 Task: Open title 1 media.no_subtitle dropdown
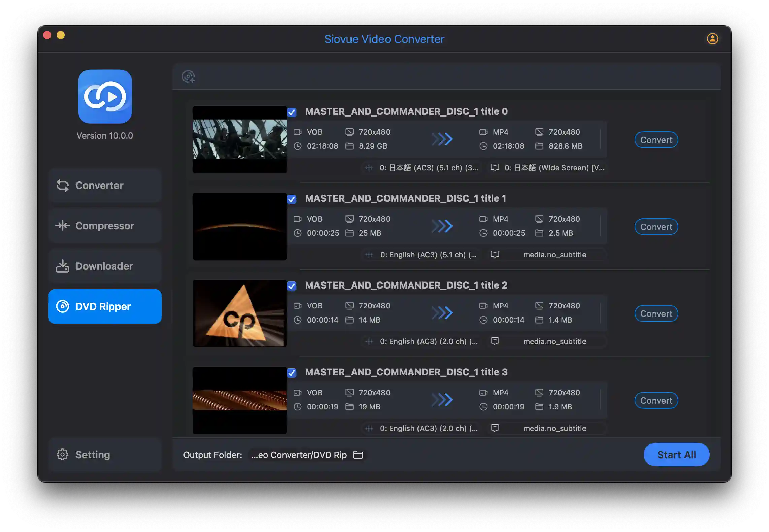click(548, 255)
